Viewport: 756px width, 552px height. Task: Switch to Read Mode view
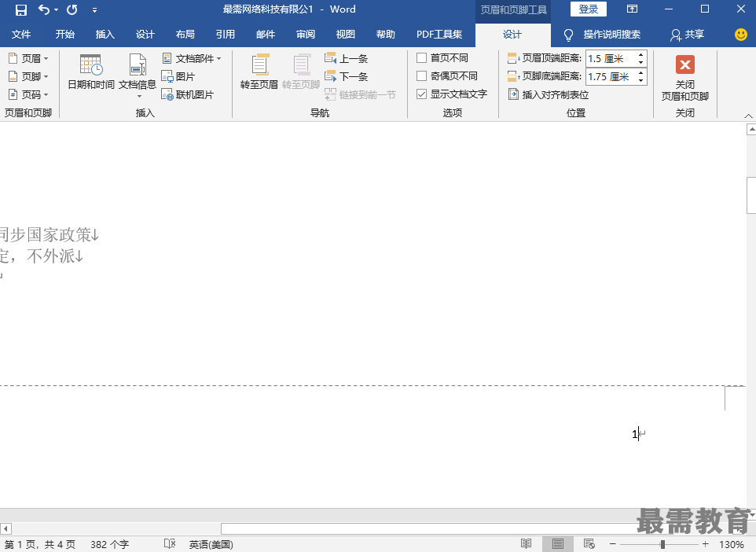point(526,544)
